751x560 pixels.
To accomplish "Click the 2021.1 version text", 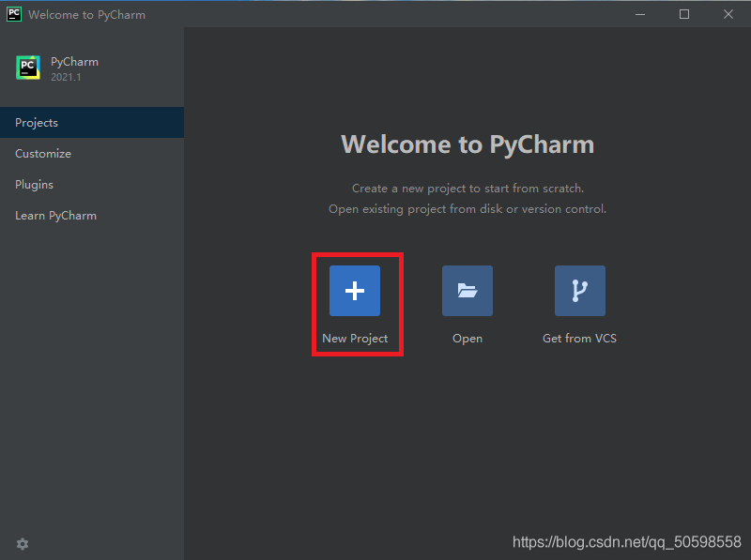I will pyautogui.click(x=66, y=77).
